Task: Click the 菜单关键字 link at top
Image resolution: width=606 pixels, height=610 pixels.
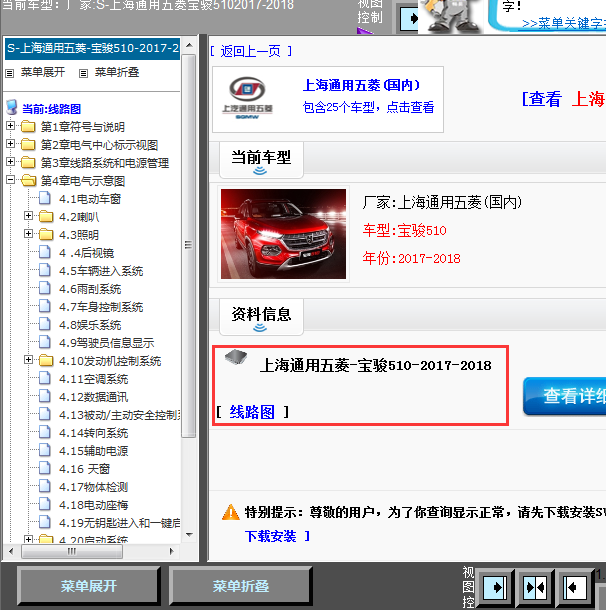Action: click(564, 23)
